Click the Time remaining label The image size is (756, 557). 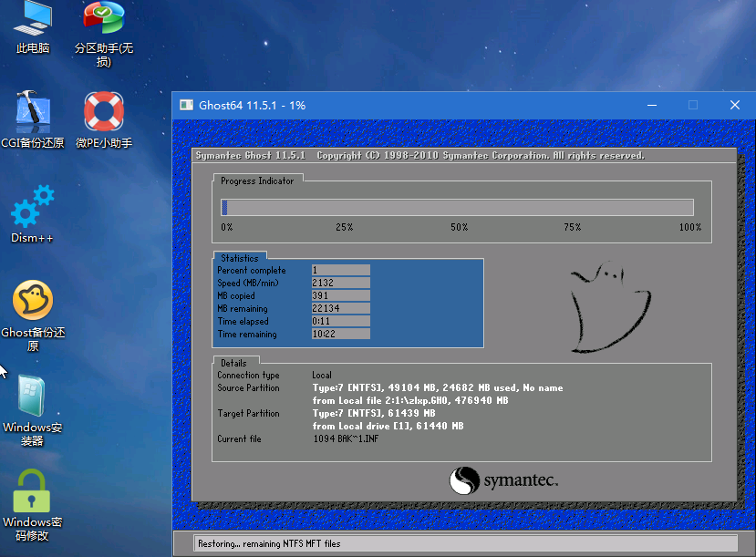pyautogui.click(x=247, y=335)
